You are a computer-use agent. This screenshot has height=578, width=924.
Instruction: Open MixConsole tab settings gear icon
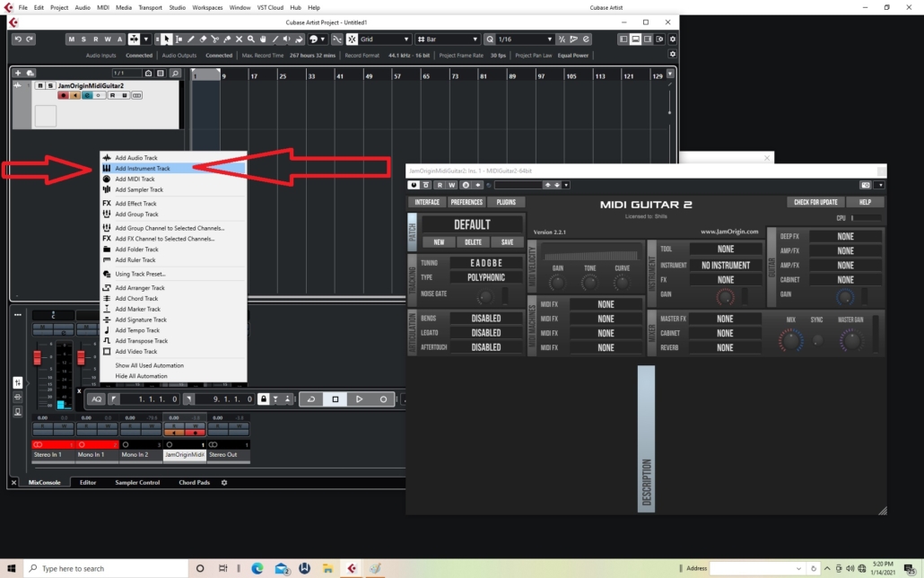tap(224, 483)
